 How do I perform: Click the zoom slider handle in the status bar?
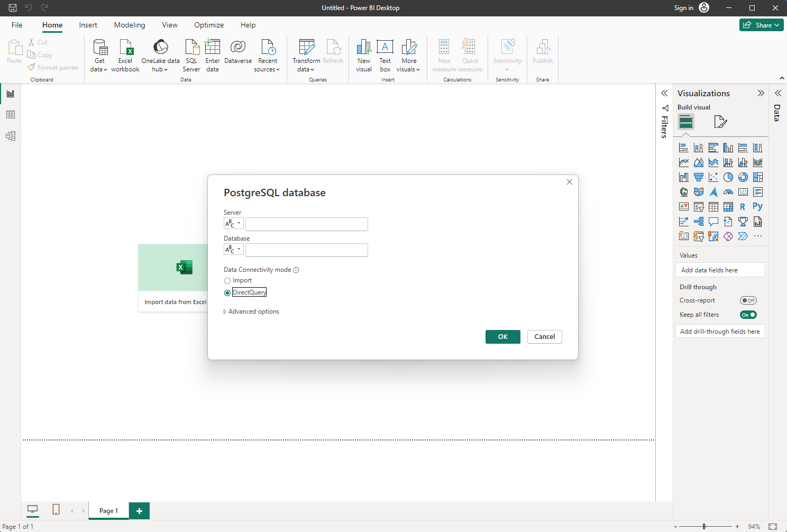point(704,526)
